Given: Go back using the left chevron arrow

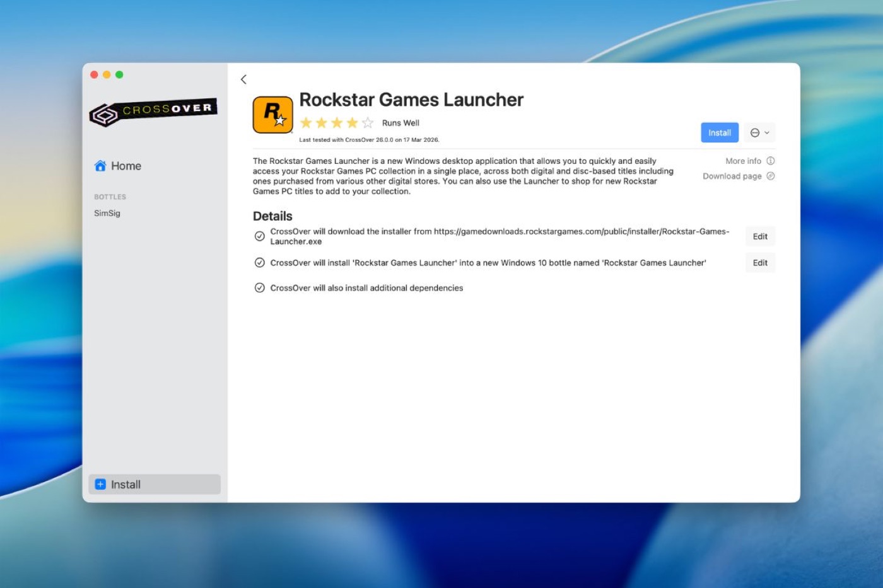Looking at the screenshot, I should (x=243, y=79).
